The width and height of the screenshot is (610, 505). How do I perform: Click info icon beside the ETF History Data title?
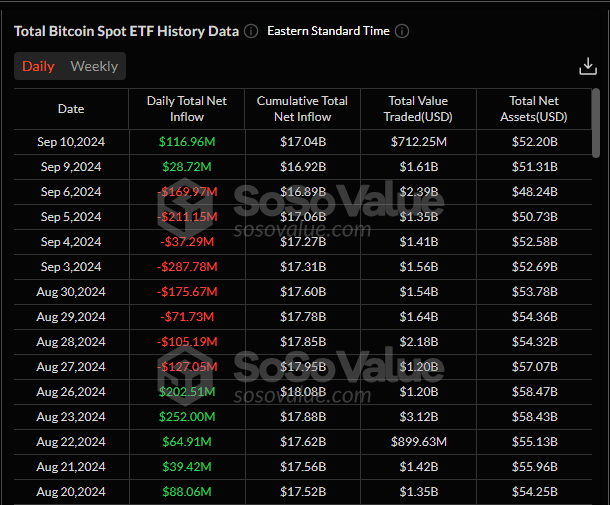point(251,31)
